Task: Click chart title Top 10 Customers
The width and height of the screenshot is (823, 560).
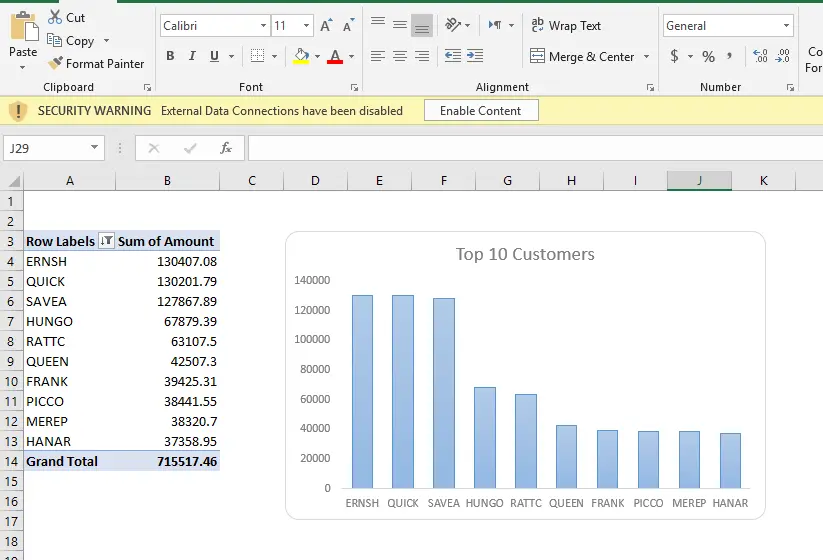Action: (525, 254)
